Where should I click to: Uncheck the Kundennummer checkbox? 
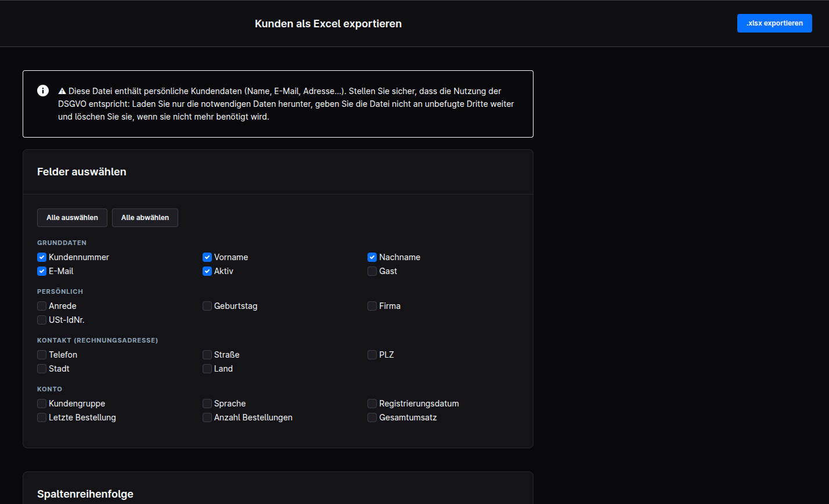pos(42,257)
